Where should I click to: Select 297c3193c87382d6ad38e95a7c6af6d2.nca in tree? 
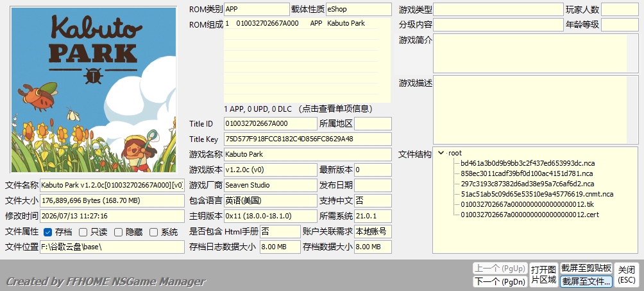pyautogui.click(x=527, y=184)
